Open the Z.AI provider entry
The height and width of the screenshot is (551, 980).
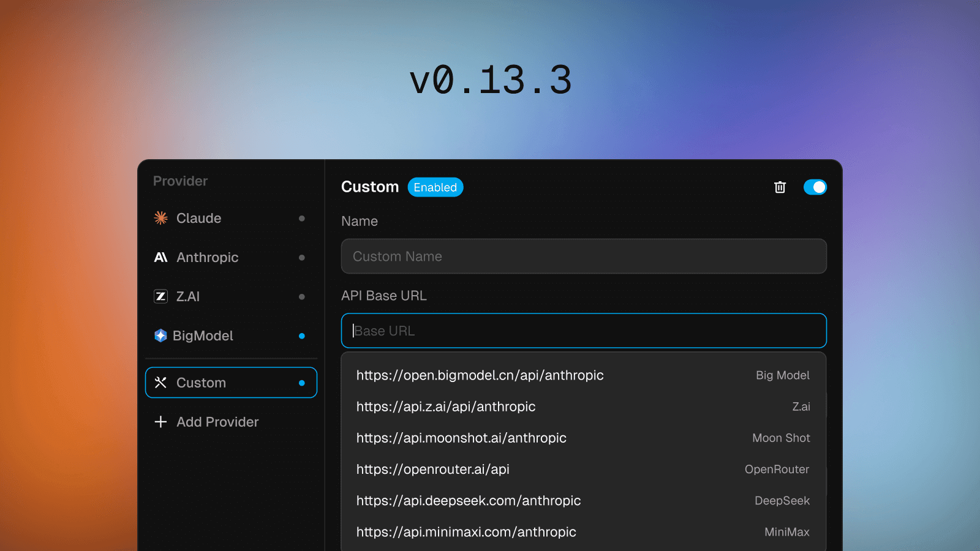click(188, 296)
